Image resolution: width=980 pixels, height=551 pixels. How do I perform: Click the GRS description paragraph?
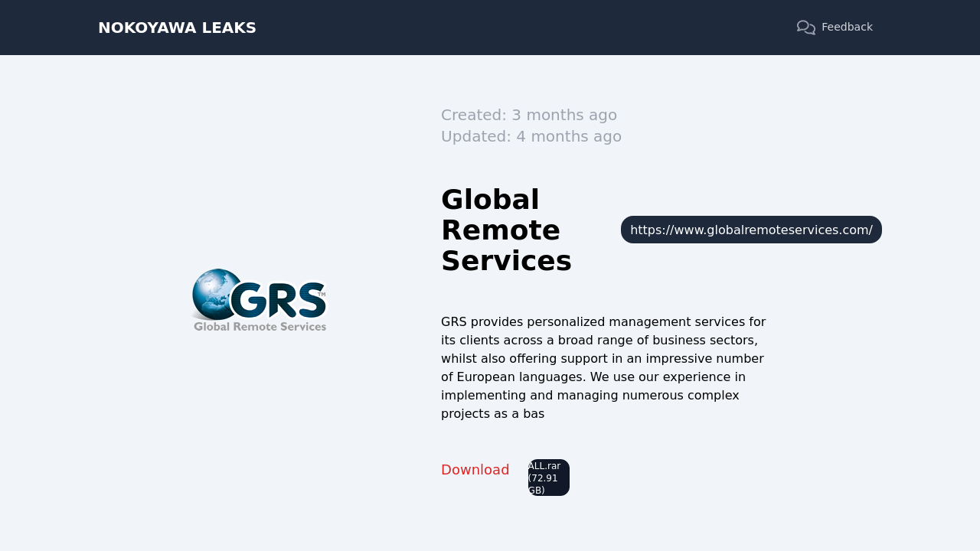click(x=604, y=367)
